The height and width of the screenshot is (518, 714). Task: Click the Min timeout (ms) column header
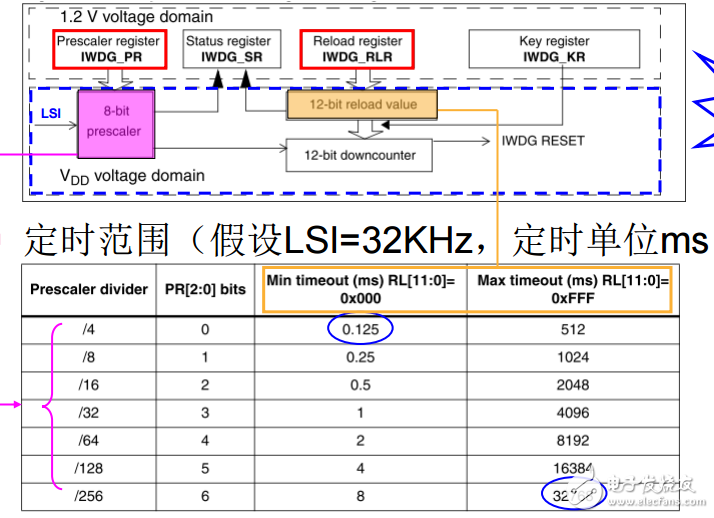[x=364, y=288]
